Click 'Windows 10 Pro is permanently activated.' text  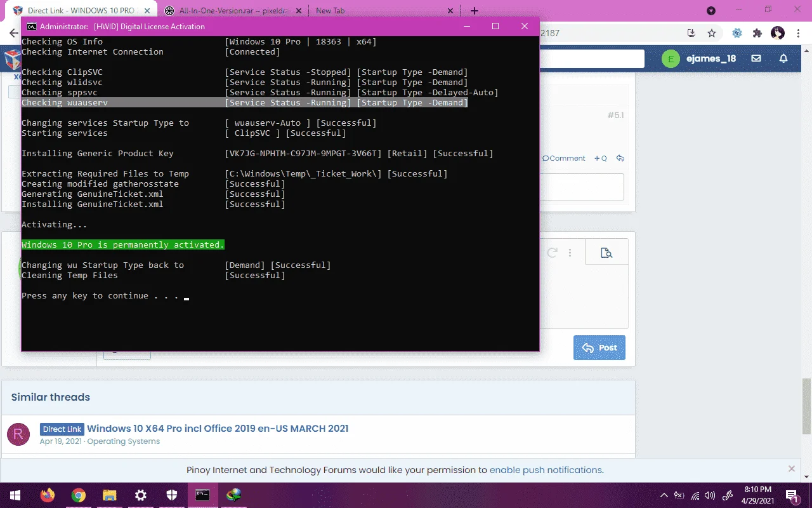click(x=123, y=244)
